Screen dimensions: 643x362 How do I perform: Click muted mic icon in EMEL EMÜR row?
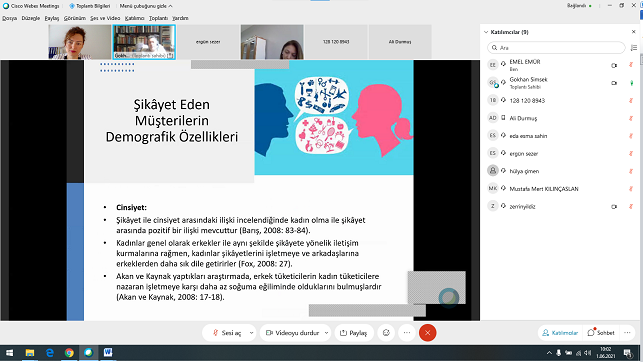coord(631,65)
